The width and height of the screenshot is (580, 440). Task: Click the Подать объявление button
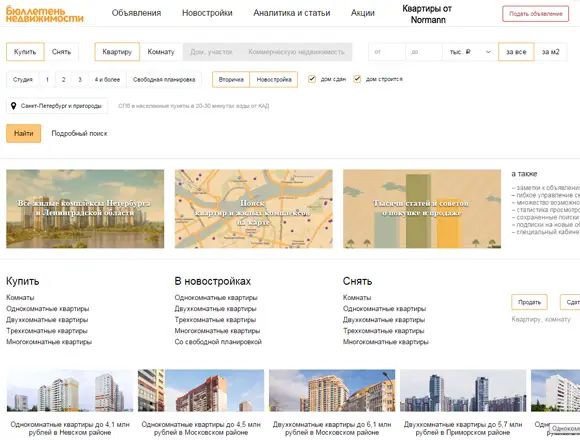[x=535, y=14]
